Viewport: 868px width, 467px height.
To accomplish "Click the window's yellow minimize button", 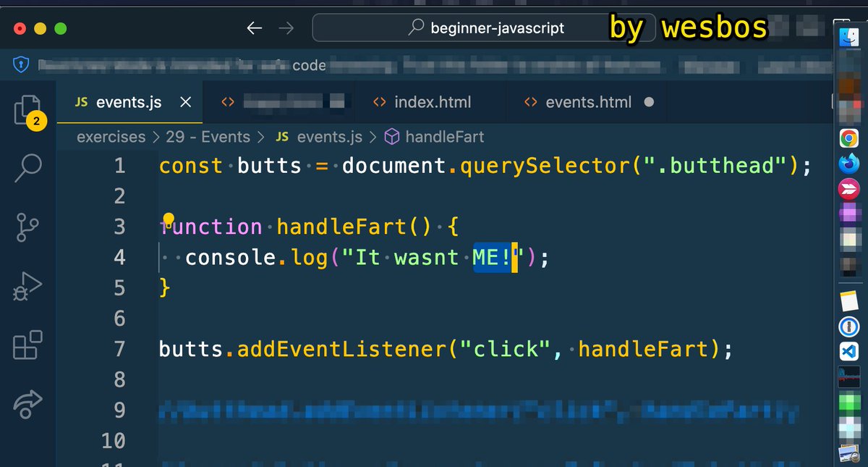I will click(41, 29).
